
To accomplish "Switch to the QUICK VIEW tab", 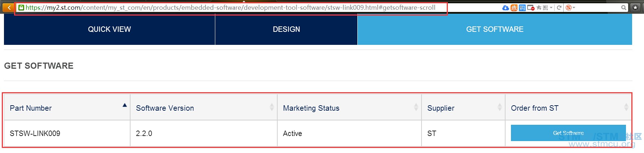I will click(x=109, y=29).
